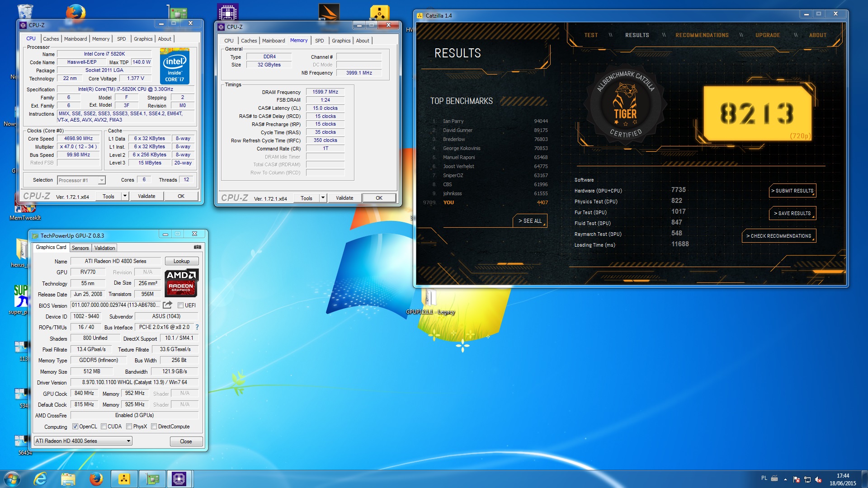The width and height of the screenshot is (868, 488).
Task: Switch to GPU-Z via taskbar icon
Action: 152,479
